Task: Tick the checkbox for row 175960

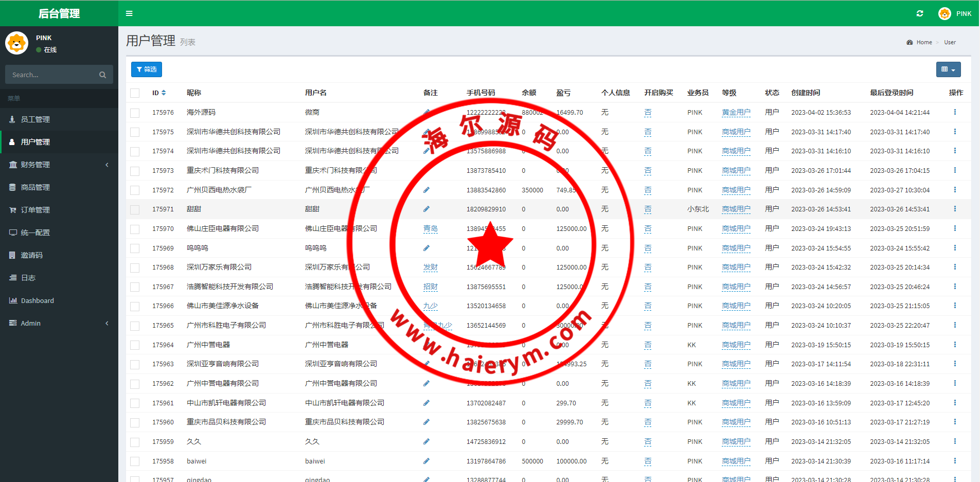Action: tap(135, 423)
